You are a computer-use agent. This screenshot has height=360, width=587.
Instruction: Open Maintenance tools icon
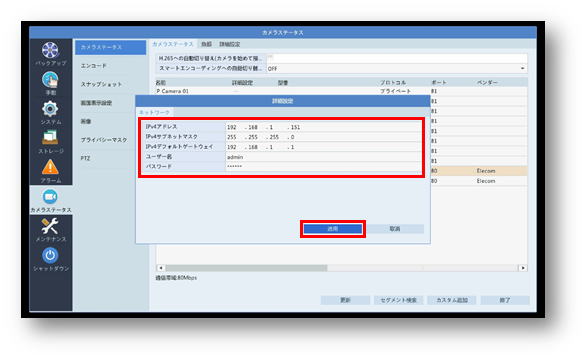50,226
